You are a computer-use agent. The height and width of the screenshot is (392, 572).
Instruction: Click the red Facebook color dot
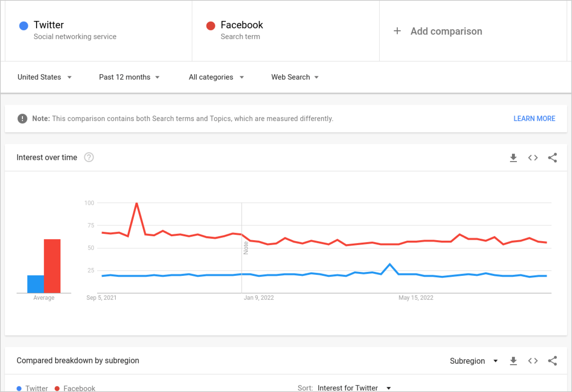point(211,26)
